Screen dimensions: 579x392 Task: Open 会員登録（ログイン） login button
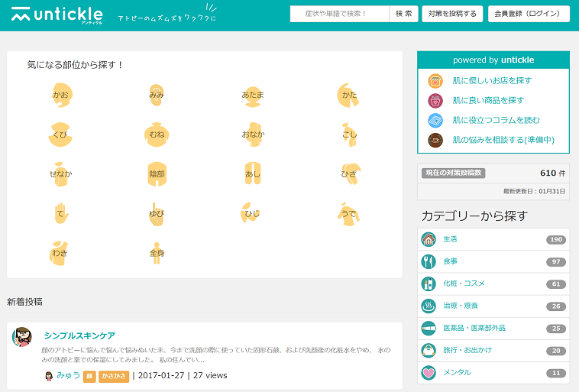(528, 14)
